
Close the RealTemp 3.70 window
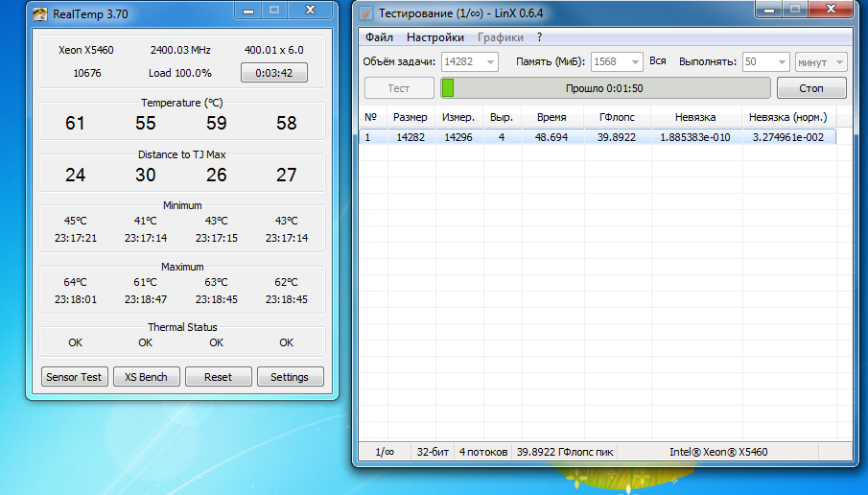311,11
